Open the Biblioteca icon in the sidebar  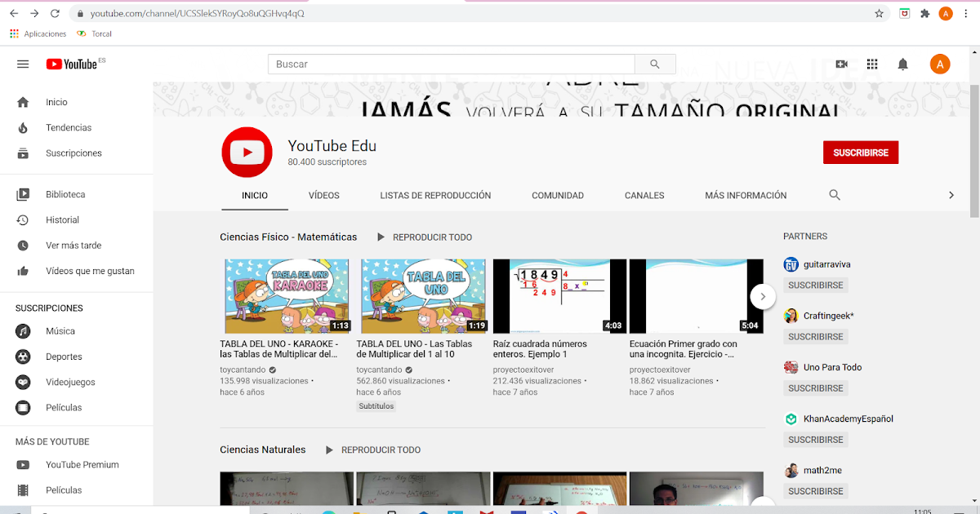tap(23, 193)
